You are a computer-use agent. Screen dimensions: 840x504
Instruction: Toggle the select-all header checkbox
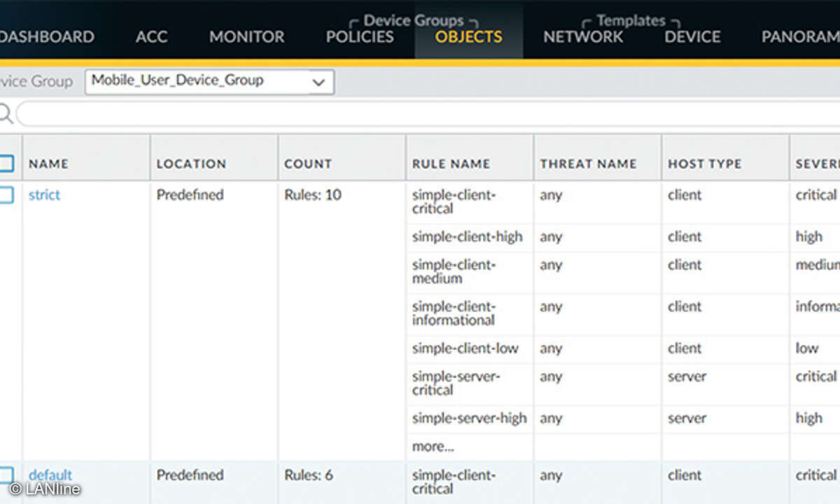click(6, 163)
